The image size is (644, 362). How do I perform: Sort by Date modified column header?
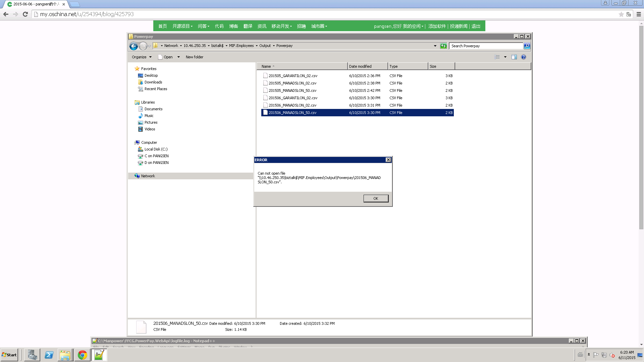(367, 66)
